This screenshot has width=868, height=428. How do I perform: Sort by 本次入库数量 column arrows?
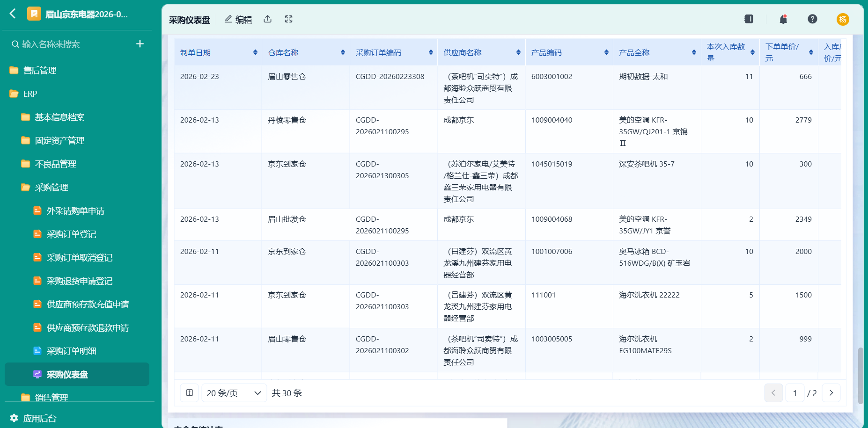(x=752, y=52)
